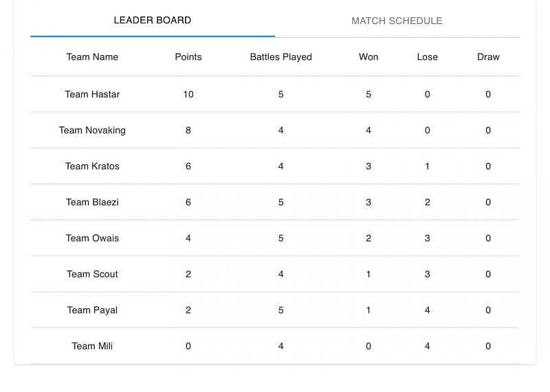Viewport: 550px width, 392px height.
Task: Click the Draw column header
Action: [488, 57]
